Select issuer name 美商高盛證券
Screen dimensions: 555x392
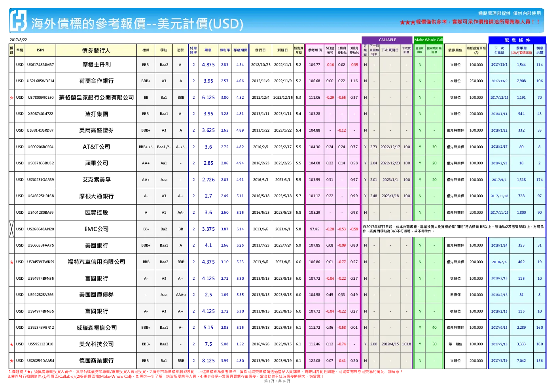coord(97,130)
